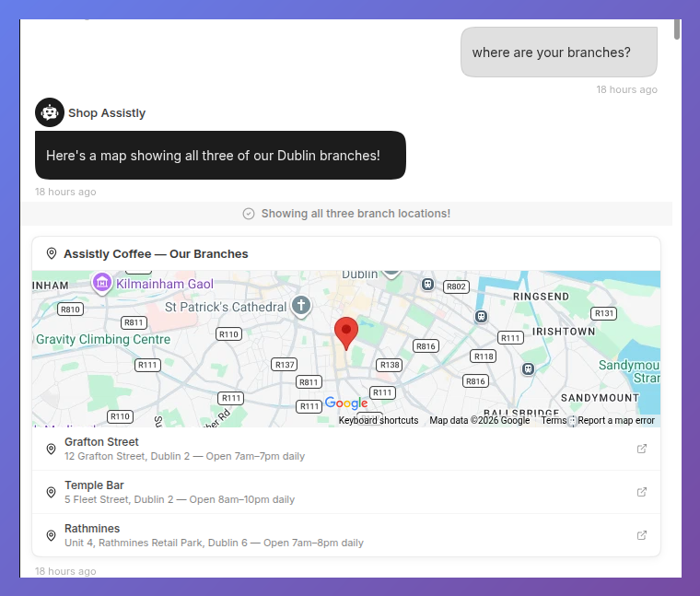Click the Sandymount Strand map label

(x=629, y=371)
